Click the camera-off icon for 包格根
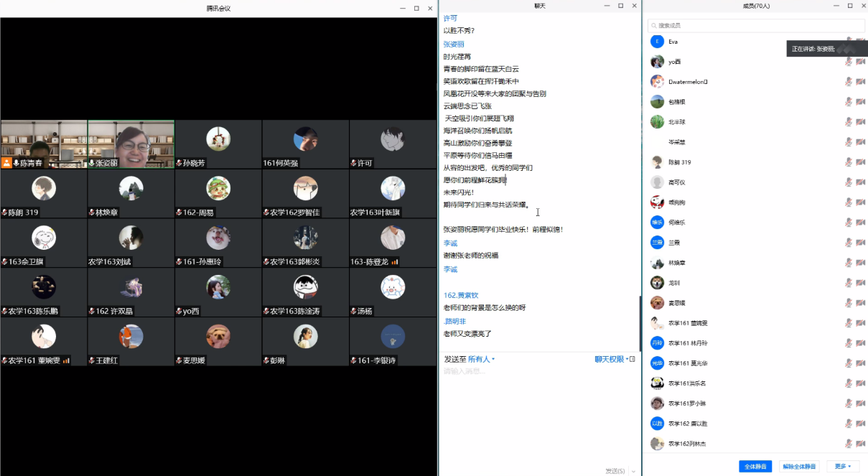This screenshot has height=476, width=868. (x=860, y=102)
